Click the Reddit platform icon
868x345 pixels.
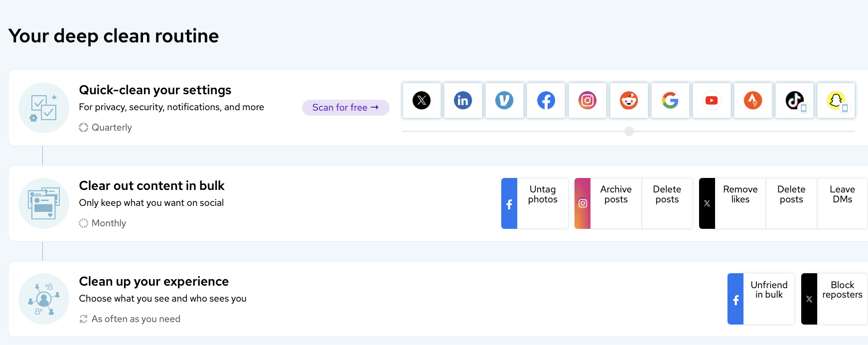(x=629, y=101)
